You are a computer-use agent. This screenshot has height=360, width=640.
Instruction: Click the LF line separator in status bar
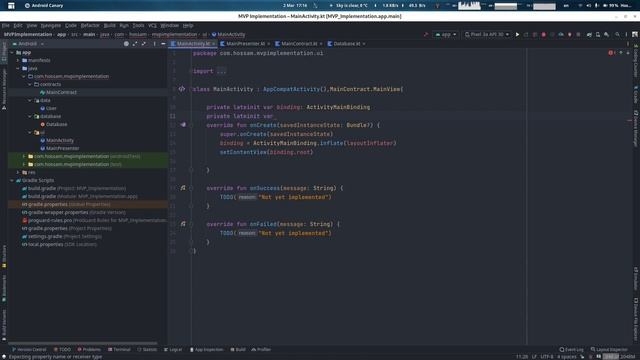534,357
